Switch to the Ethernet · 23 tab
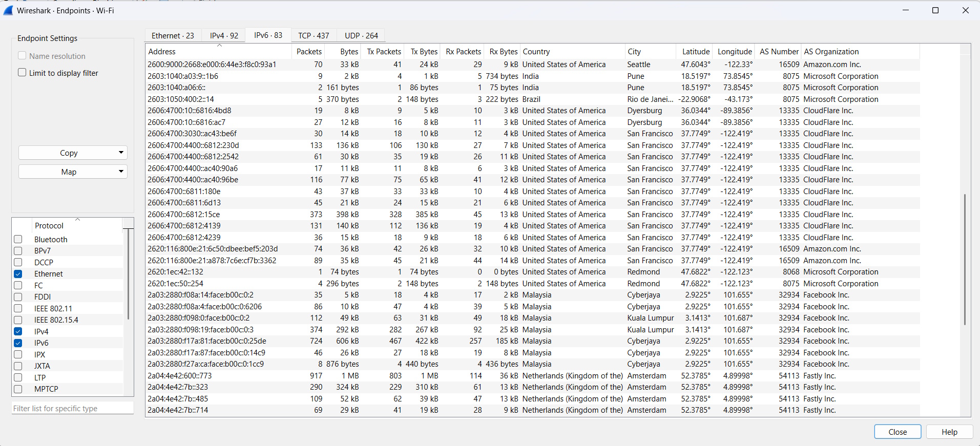This screenshot has width=980, height=446. tap(173, 35)
